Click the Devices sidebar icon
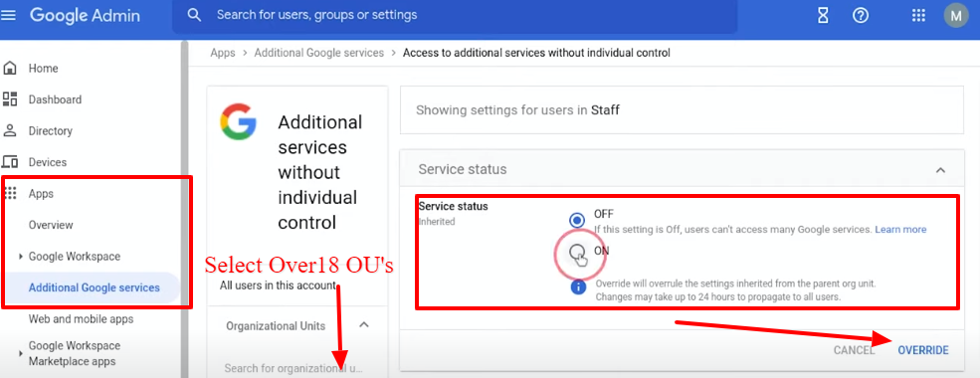 (10, 162)
